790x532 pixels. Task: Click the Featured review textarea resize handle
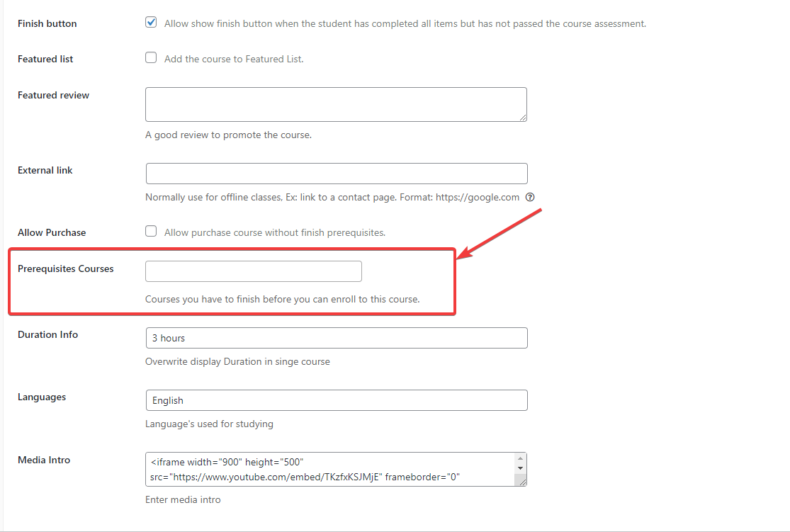pos(523,118)
